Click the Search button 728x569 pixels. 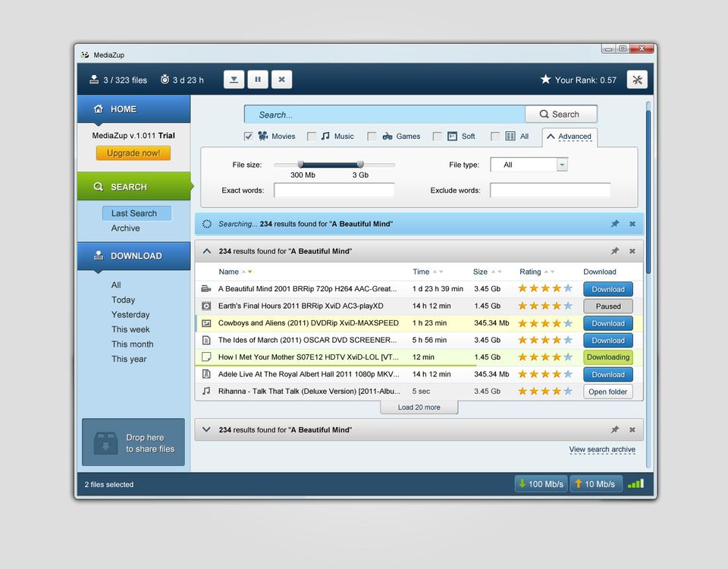click(561, 114)
